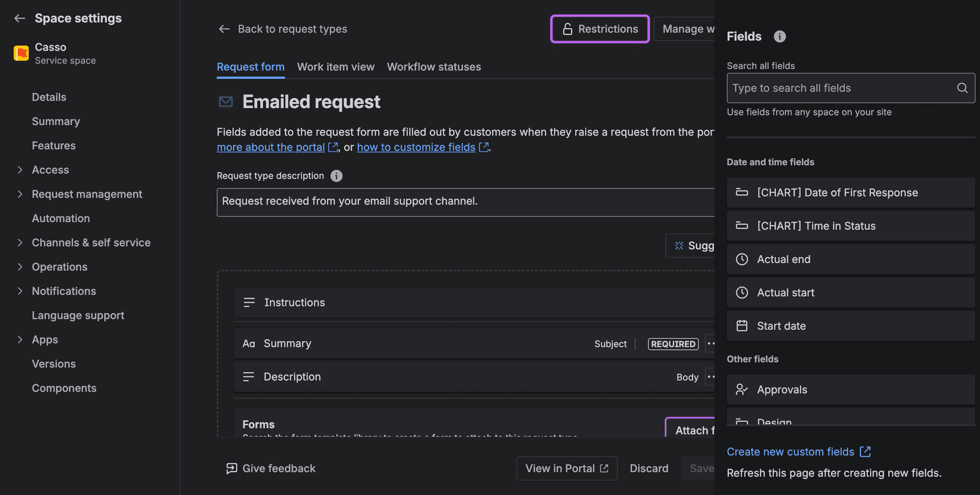Switch to the Work item view tab
This screenshot has height=495, width=980.
pos(335,67)
